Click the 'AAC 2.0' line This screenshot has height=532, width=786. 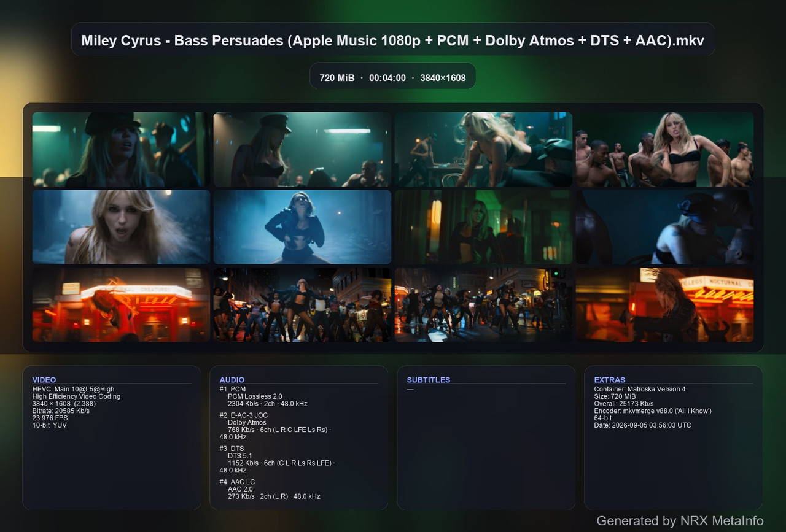coord(240,489)
